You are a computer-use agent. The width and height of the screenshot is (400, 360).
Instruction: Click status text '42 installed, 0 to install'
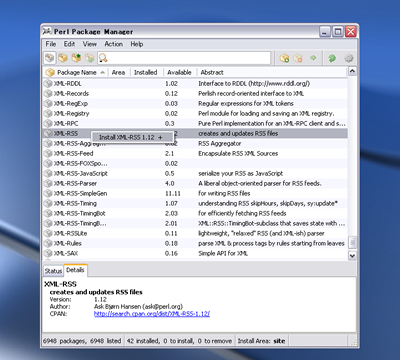(x=160, y=341)
